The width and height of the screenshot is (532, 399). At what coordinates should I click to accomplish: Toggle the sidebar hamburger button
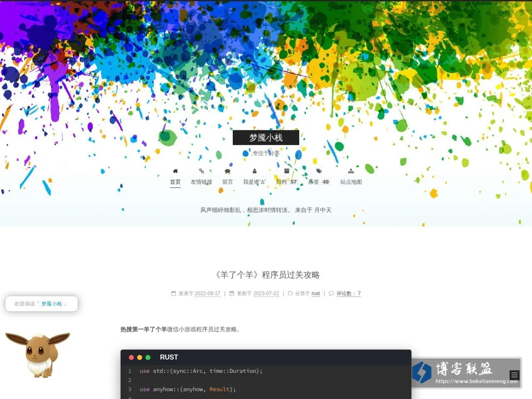[514, 375]
